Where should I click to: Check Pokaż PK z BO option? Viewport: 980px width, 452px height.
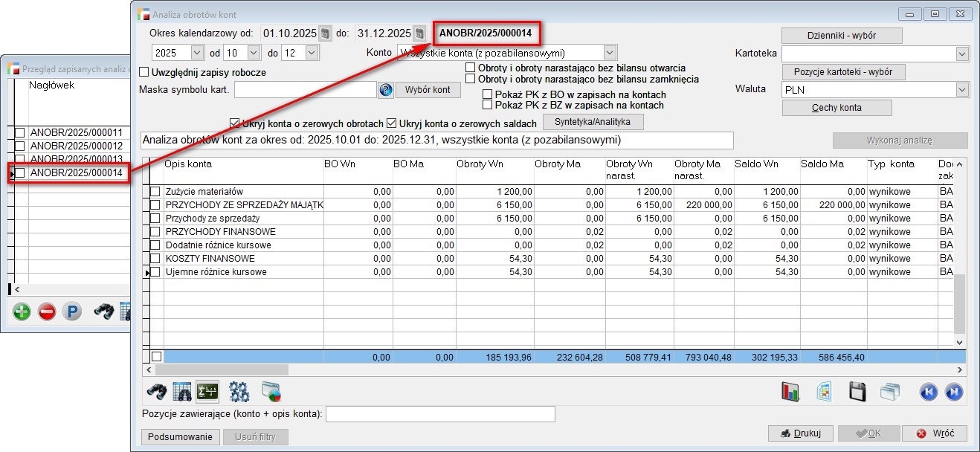pos(489,95)
